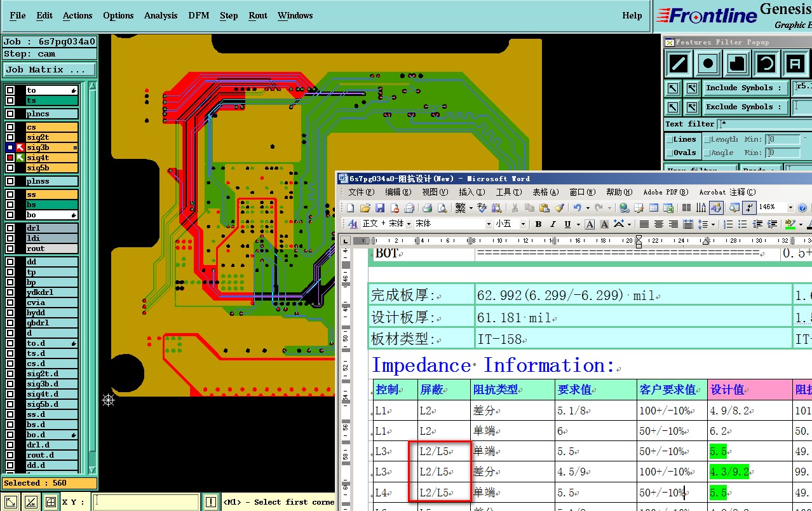This screenshot has height=511, width=812.
Task: Click the Cut scissors icon in Word
Action: point(515,208)
